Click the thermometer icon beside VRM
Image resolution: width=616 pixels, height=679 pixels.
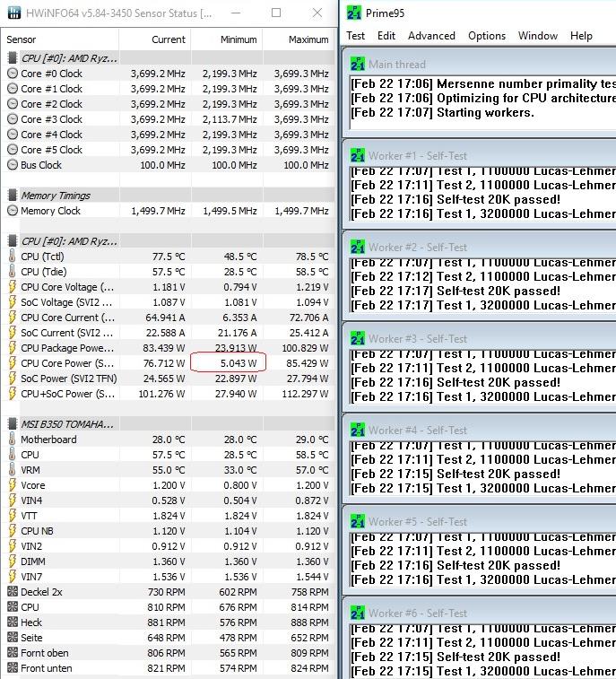[x=13, y=470]
